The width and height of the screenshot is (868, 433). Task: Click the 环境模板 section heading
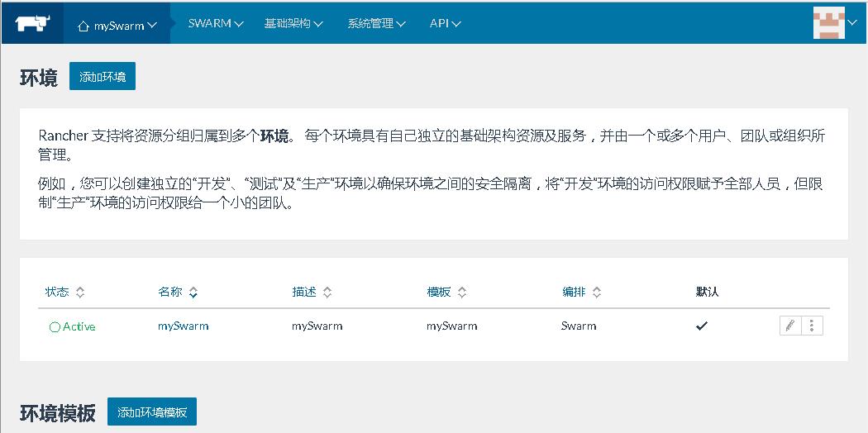coord(58,412)
